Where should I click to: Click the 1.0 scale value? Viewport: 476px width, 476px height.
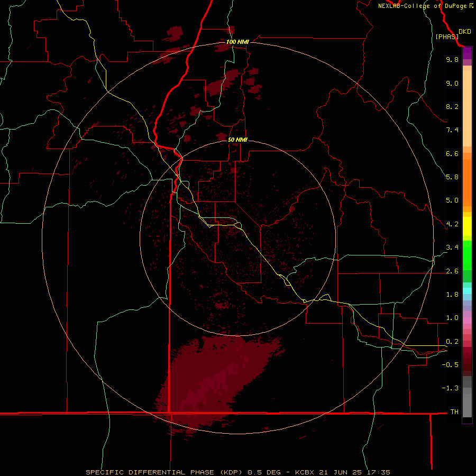[x=452, y=318]
